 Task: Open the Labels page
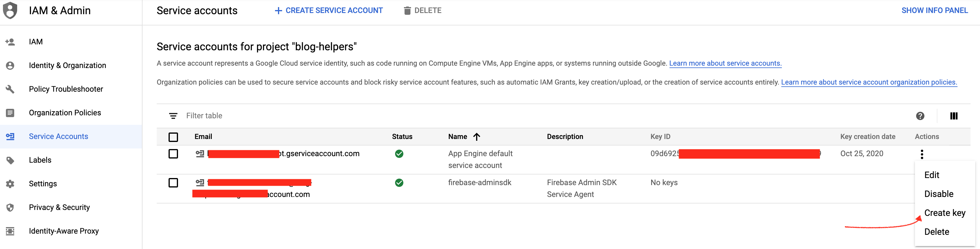pos(71,160)
